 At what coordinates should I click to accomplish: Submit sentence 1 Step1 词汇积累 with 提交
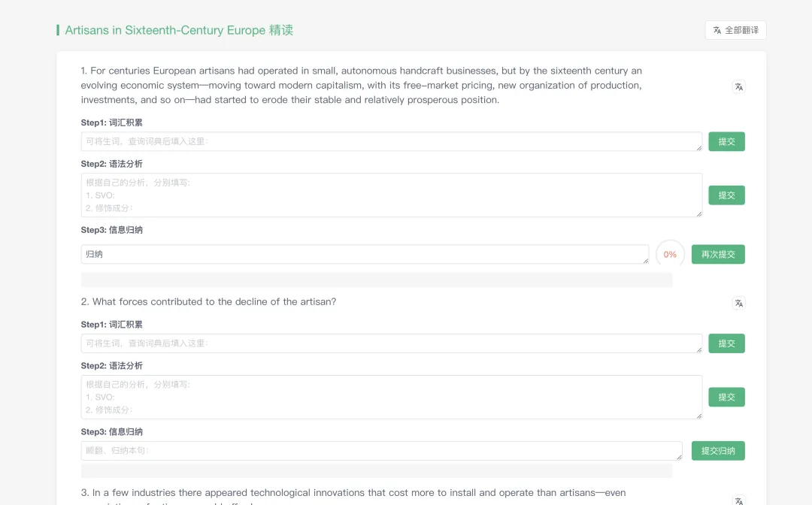[x=726, y=141]
